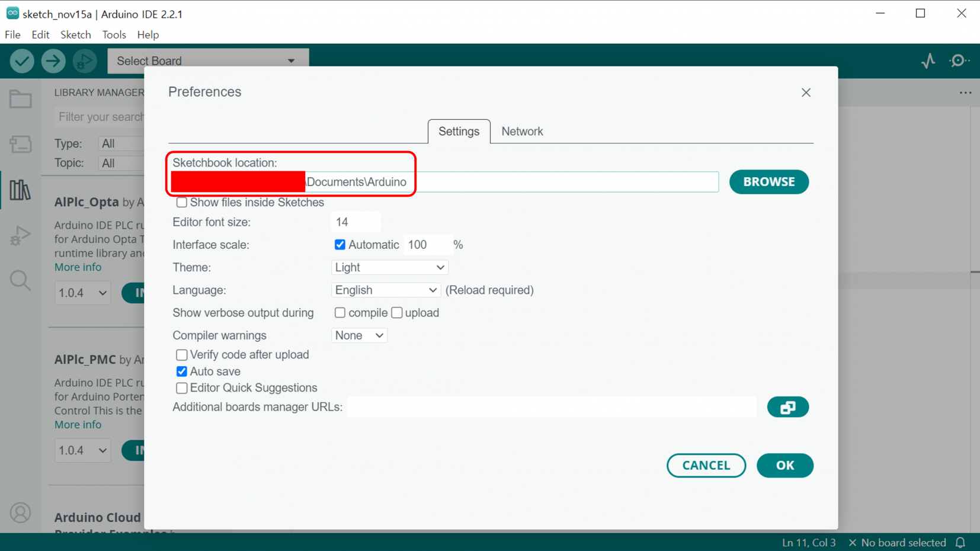Switch to the Network tab

pos(521,132)
